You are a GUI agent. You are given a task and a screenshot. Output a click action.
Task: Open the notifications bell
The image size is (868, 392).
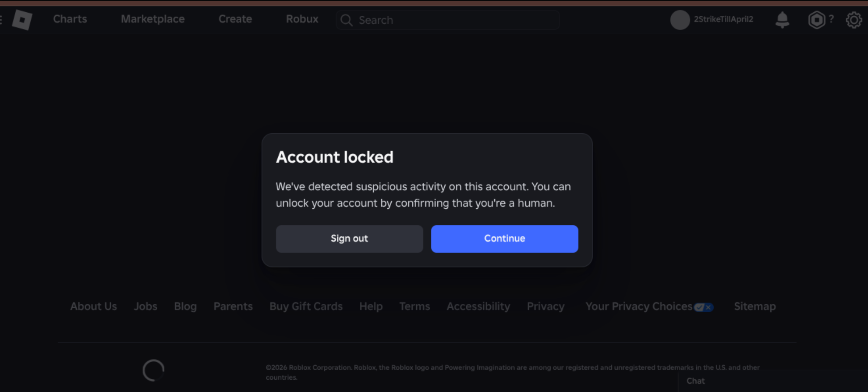pos(782,20)
